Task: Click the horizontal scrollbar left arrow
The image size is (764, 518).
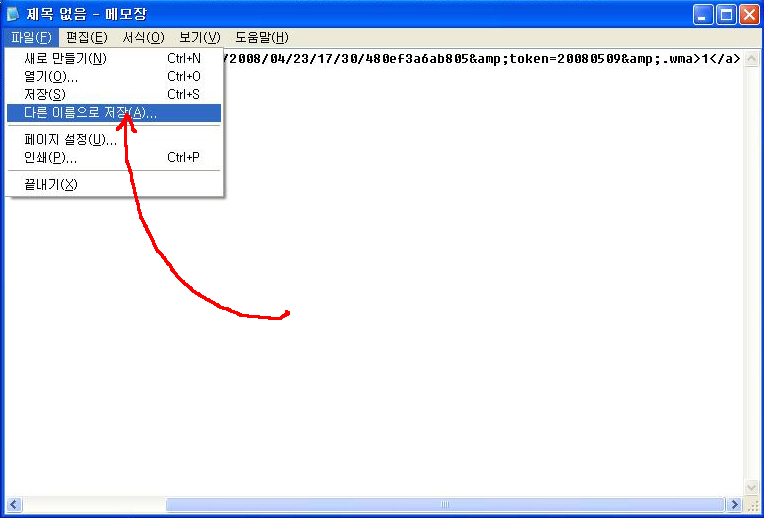Action: [13, 504]
